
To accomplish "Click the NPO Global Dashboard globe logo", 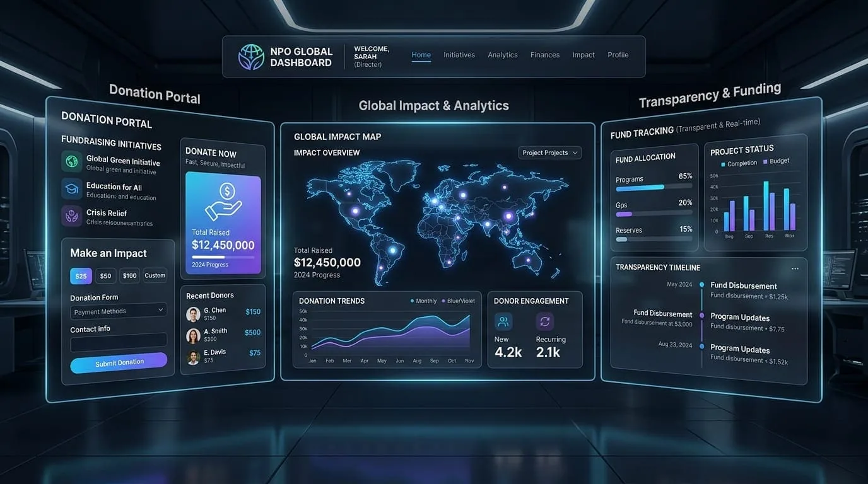I will (x=251, y=57).
